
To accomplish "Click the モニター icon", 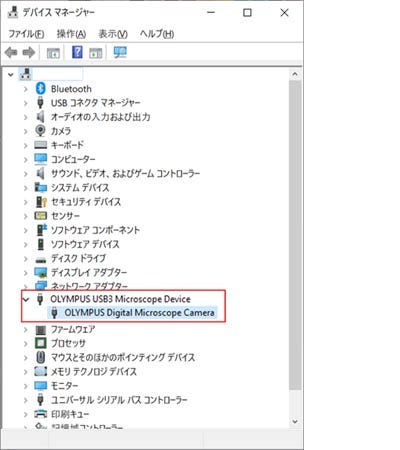I will click(x=41, y=386).
